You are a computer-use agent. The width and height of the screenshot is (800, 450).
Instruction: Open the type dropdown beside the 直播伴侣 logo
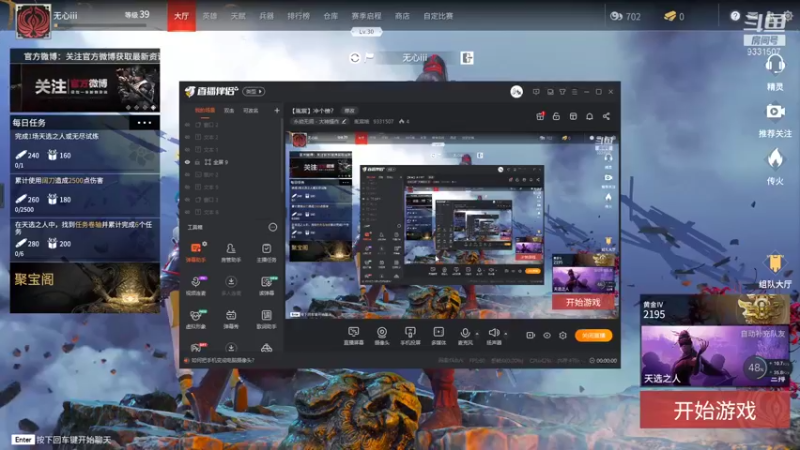(254, 91)
